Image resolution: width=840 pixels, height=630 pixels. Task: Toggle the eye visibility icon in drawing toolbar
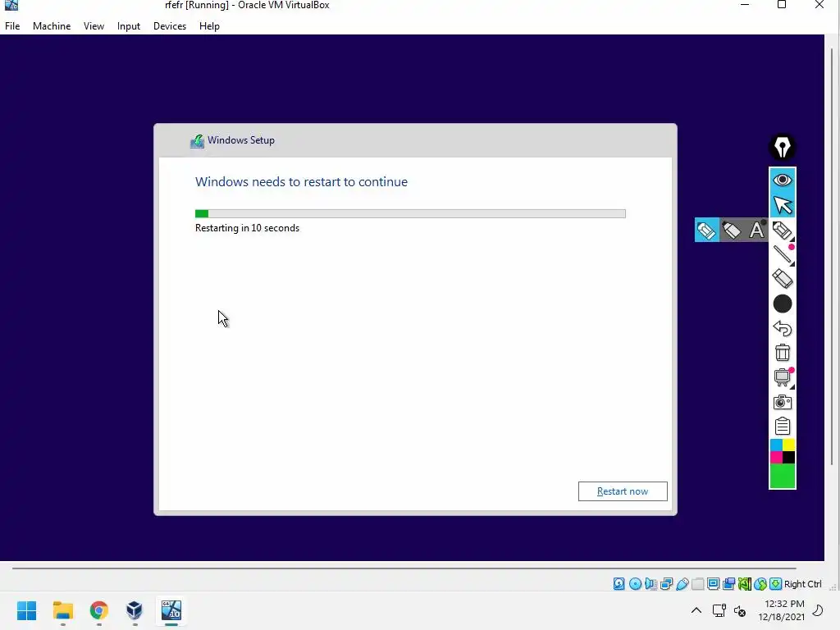tap(782, 180)
